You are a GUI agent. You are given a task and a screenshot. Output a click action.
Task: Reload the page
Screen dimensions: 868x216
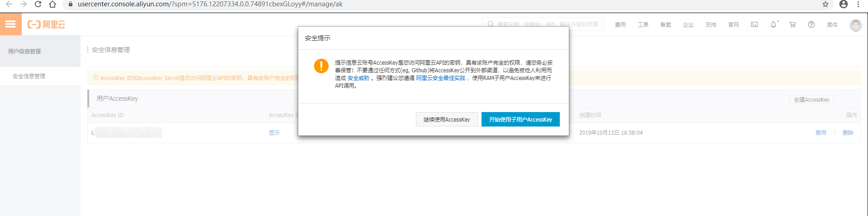click(x=38, y=4)
